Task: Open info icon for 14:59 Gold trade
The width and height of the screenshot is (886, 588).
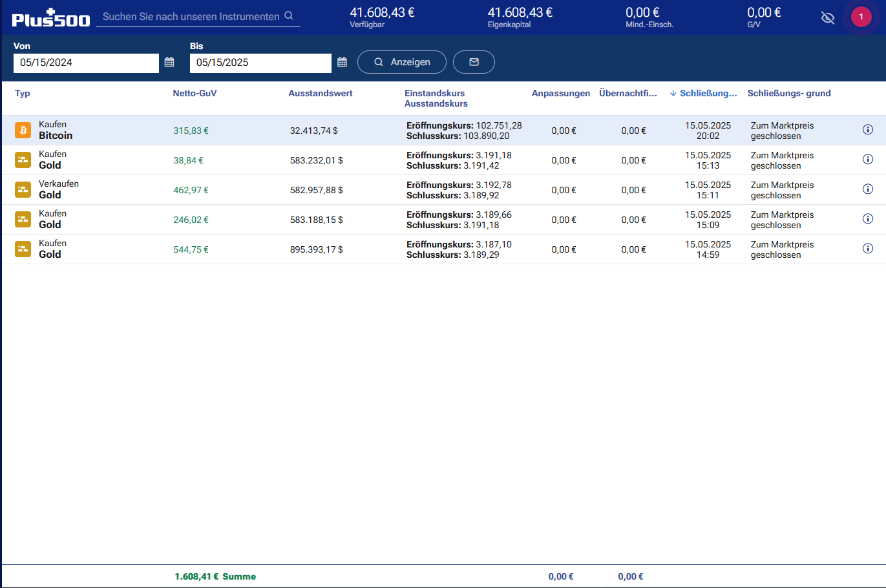Action: (868, 249)
